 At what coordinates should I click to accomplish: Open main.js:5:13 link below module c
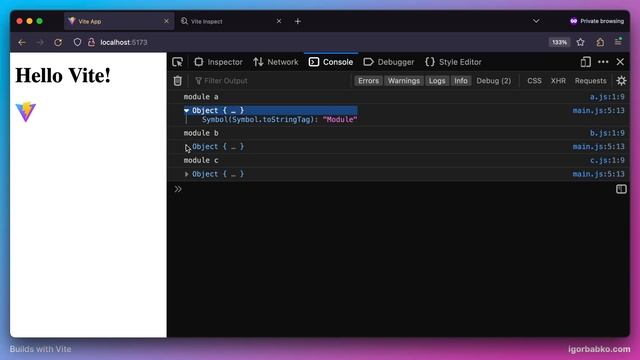point(598,174)
